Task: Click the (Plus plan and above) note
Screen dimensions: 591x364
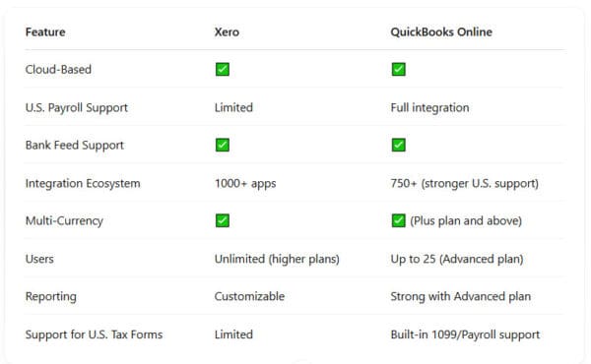Action: (x=466, y=221)
